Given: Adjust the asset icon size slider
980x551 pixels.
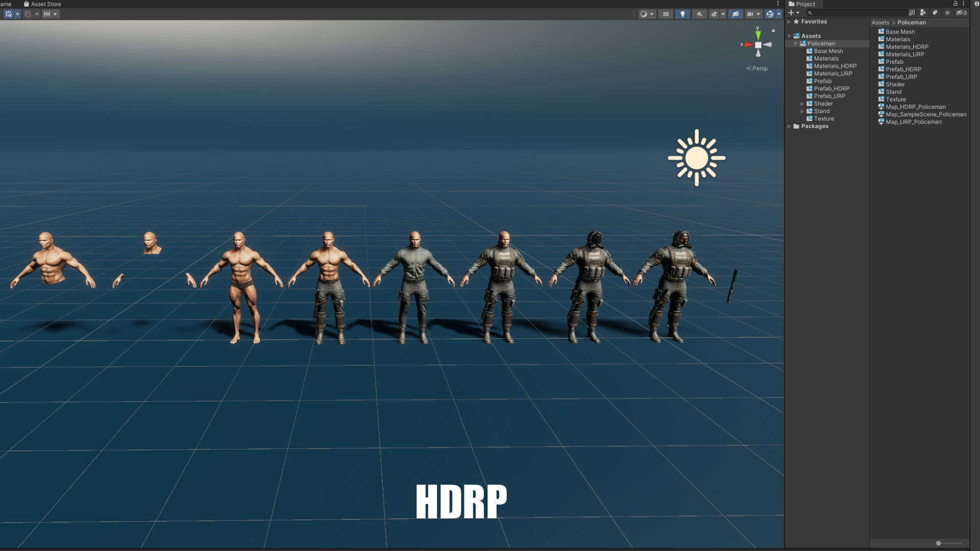Looking at the screenshot, I should [939, 543].
